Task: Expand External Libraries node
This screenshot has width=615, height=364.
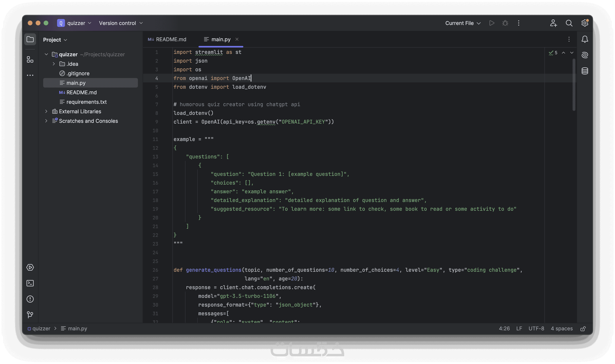Action: (46, 111)
